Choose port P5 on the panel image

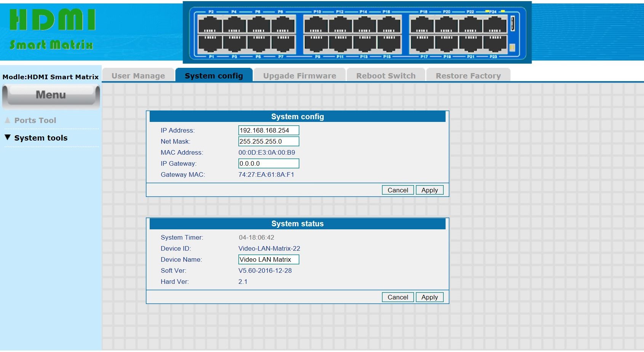click(259, 43)
